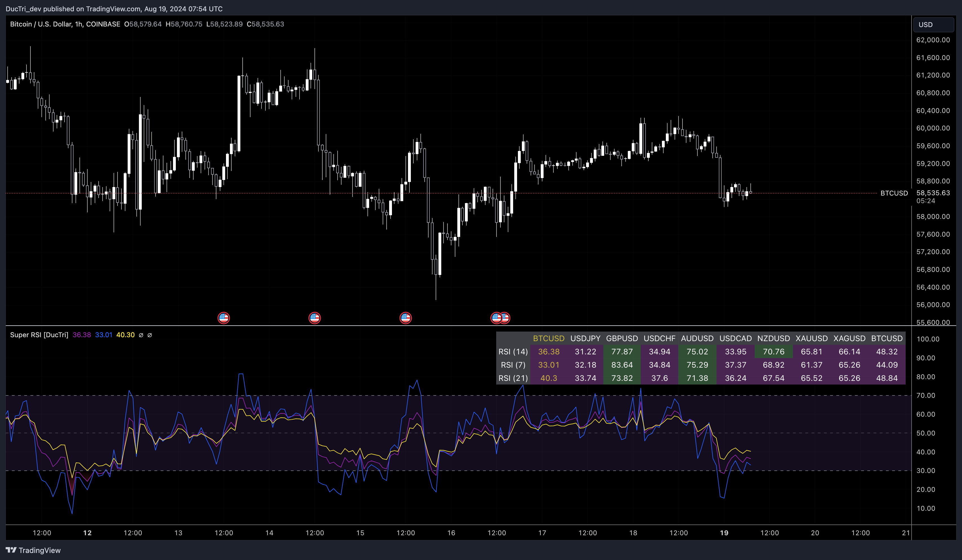This screenshot has width=962, height=560.
Task: Click the table cell showing 48.84
Action: click(887, 378)
